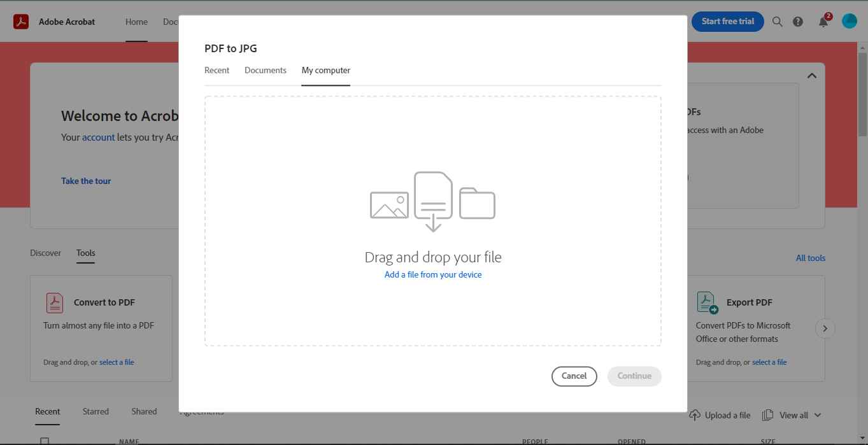Click the Adobe Acrobat logo icon
This screenshot has width=868, height=445.
pyautogui.click(x=21, y=22)
